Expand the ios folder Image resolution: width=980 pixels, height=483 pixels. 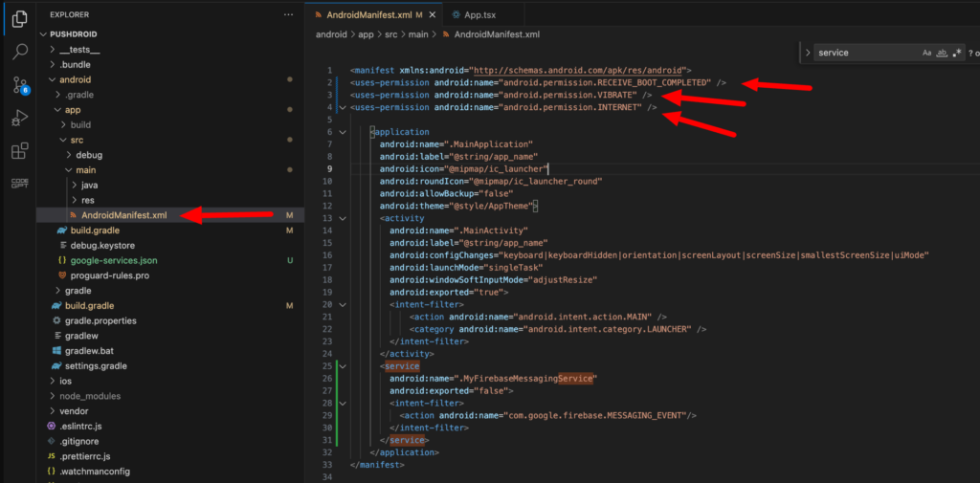(x=54, y=382)
